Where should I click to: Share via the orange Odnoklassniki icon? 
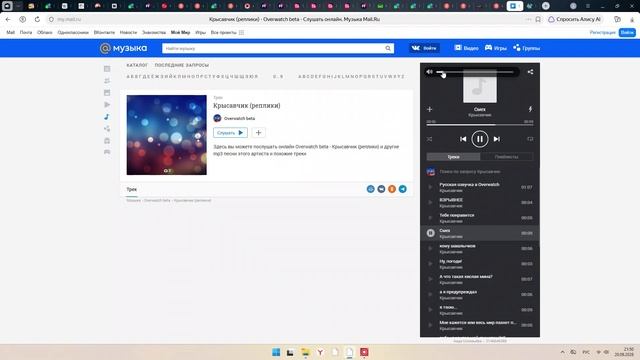[392, 189]
